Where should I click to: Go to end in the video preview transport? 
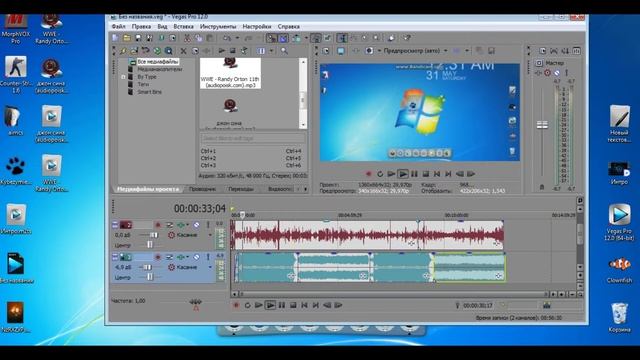point(448,174)
